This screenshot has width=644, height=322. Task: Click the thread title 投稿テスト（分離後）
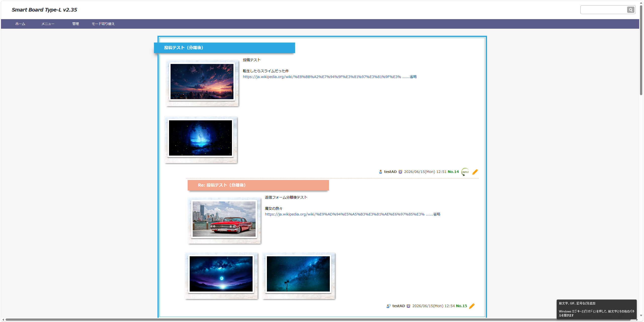pyautogui.click(x=184, y=48)
